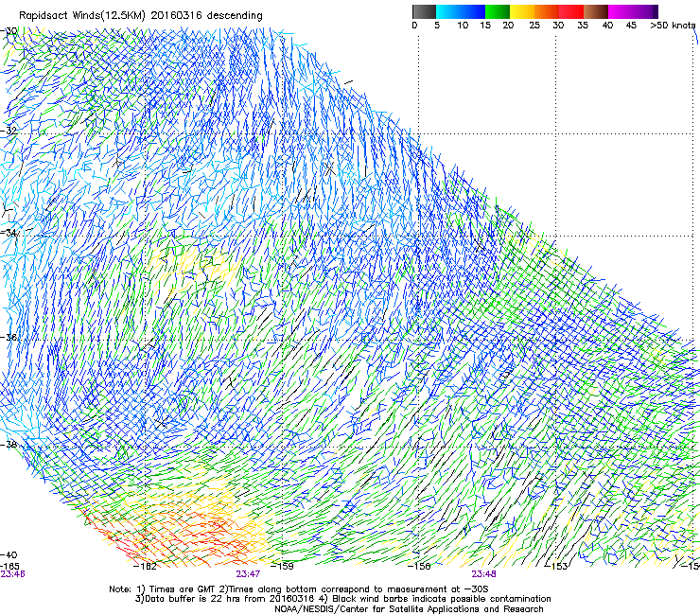The height and width of the screenshot is (615, 700).
Task: Click the longitude label -156
Action: click(x=419, y=567)
